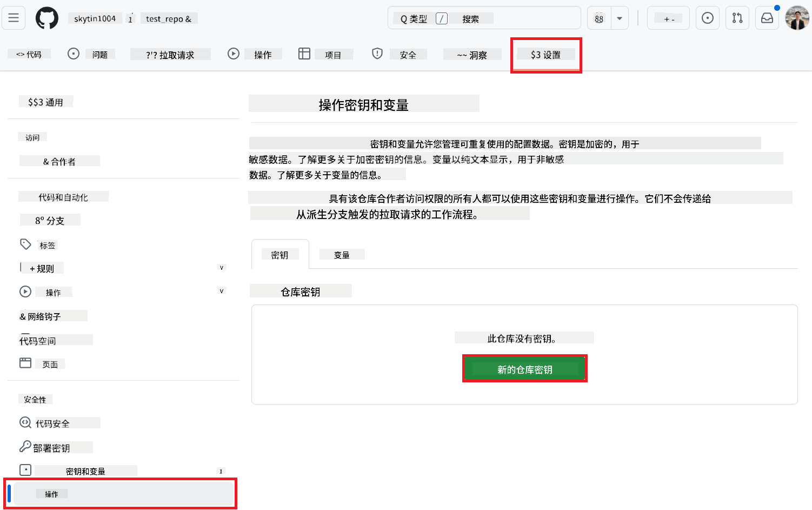Image resolution: width=812 pixels, height=510 pixels.
Task: Open test_repo repository link
Action: pyautogui.click(x=169, y=18)
